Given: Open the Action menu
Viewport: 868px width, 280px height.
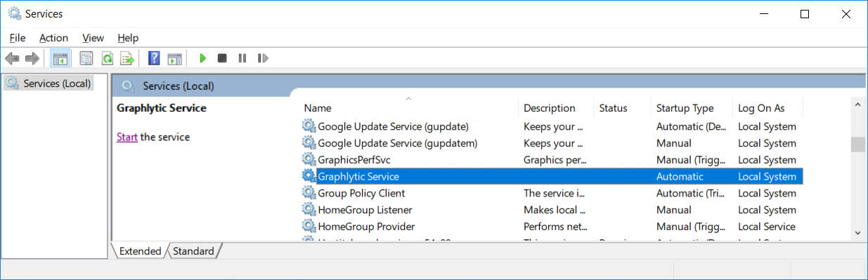Looking at the screenshot, I should click(53, 38).
